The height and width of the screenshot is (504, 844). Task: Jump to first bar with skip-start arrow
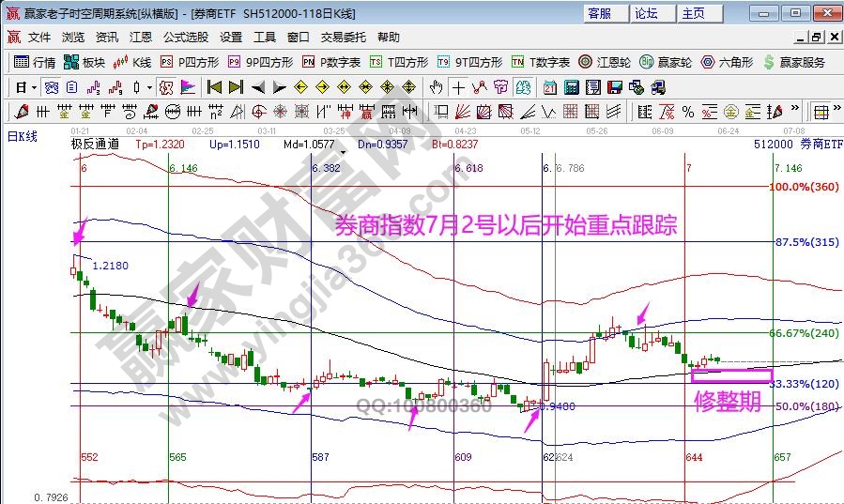(x=214, y=87)
